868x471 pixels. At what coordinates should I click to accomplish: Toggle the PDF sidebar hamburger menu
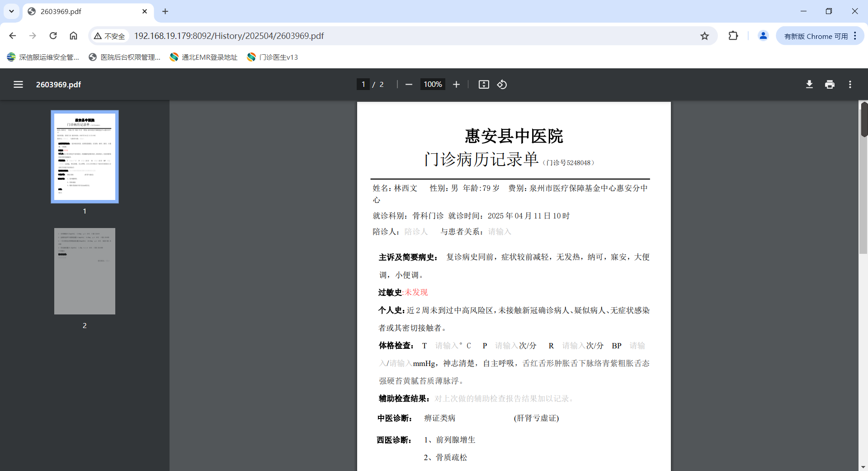(18, 85)
